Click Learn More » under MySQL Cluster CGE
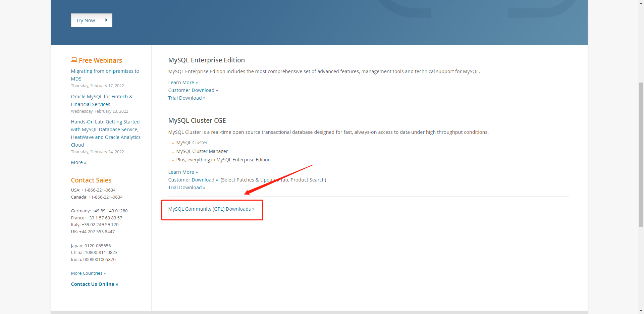Screen dimensions: 644x314 coord(183,172)
